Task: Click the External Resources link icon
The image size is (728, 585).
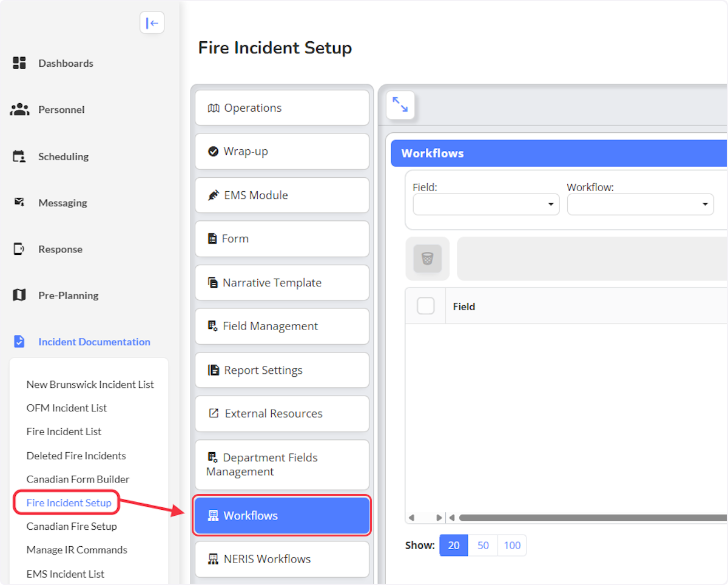Action: [x=214, y=413]
